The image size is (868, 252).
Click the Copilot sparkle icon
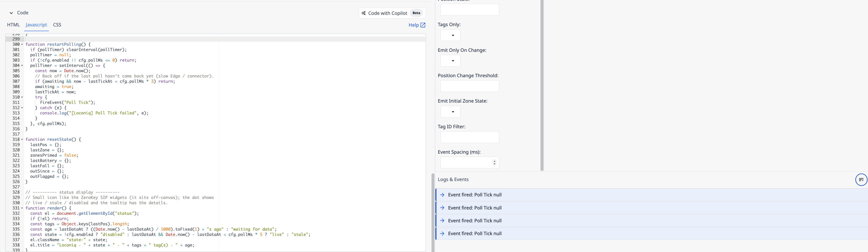click(364, 13)
